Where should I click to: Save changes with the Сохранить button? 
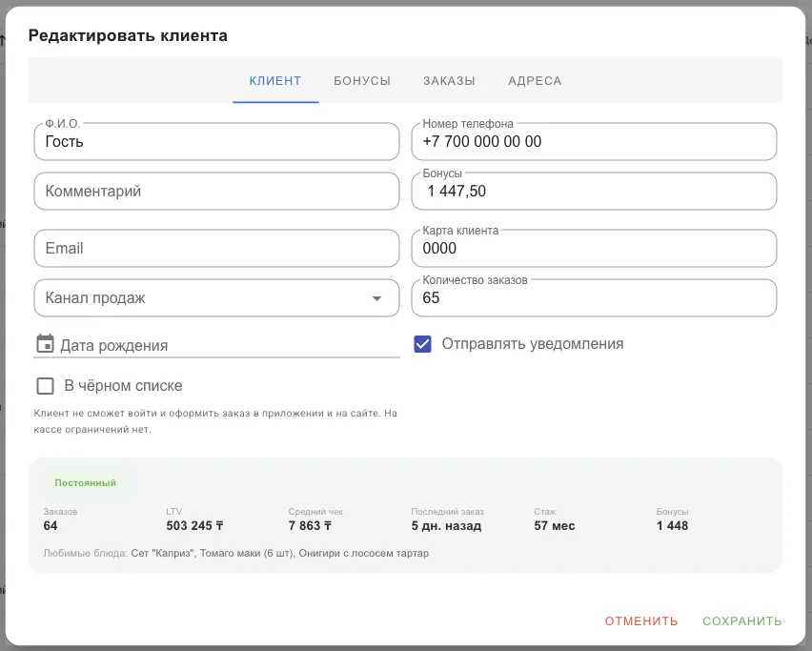pos(742,620)
